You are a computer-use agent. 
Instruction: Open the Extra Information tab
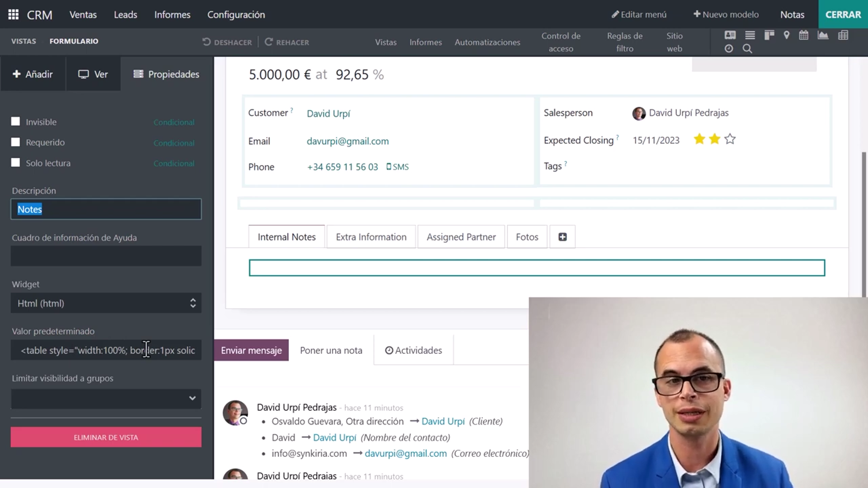371,237
